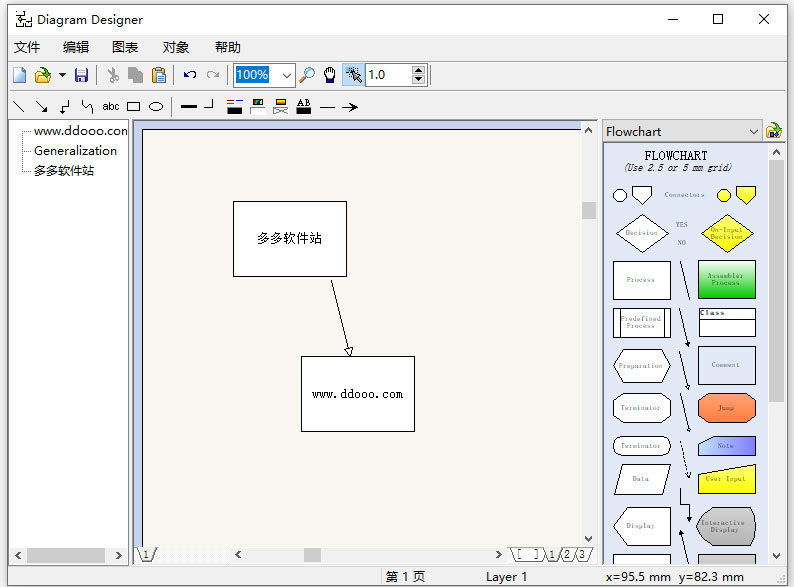794x587 pixels.
Task: Select the arrow line tool
Action: (42, 106)
